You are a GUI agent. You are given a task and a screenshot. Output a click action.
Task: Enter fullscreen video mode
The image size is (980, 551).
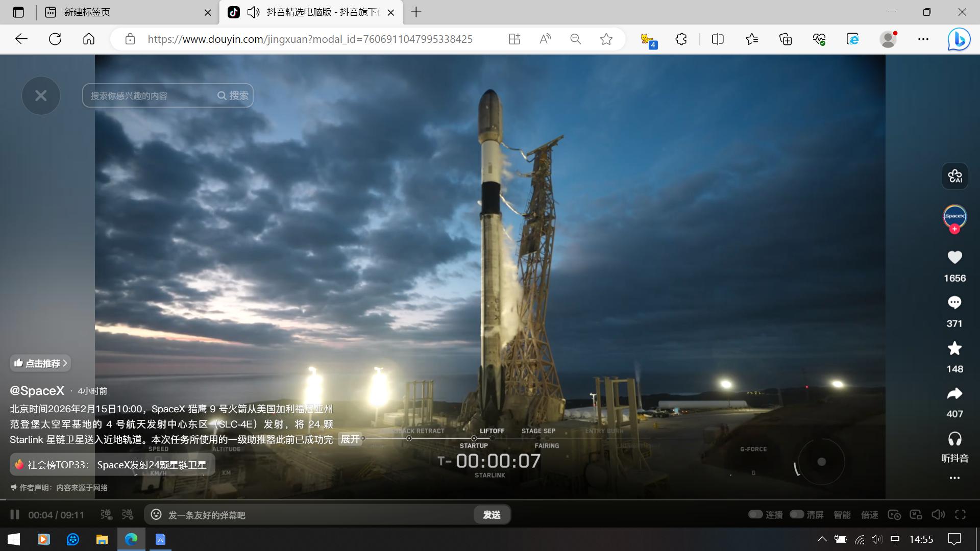[x=960, y=515]
